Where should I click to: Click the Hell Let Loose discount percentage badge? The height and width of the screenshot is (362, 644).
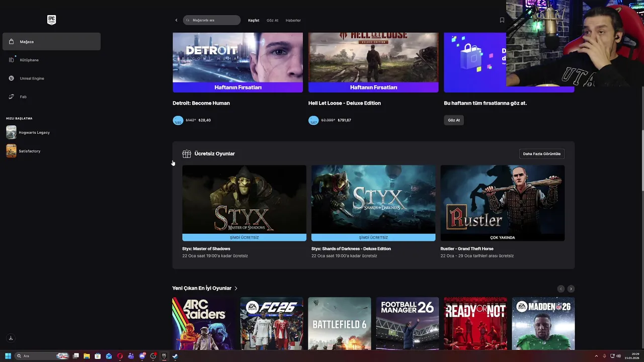(x=313, y=121)
